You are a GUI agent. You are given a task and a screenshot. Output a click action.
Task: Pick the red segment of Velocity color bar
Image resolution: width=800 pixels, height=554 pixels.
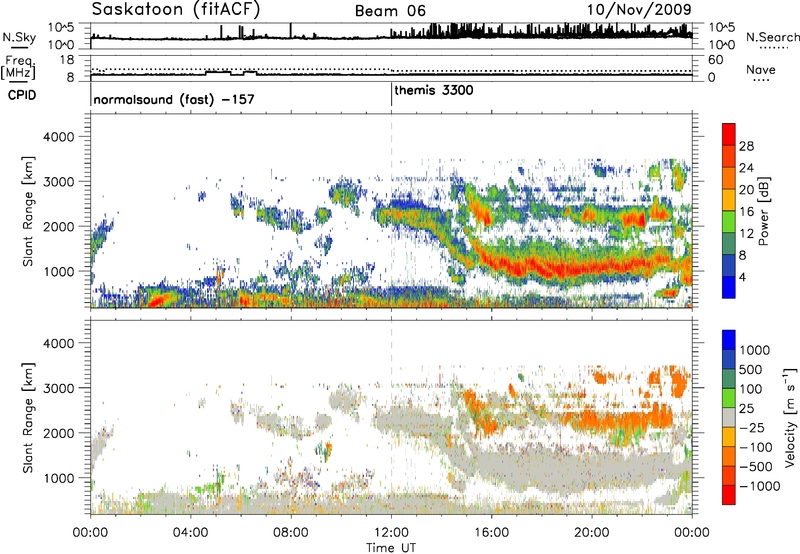coord(729,495)
